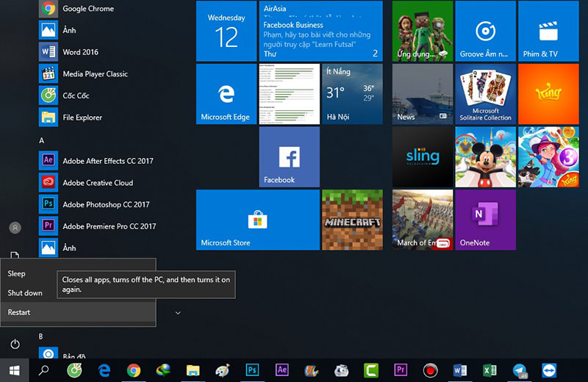This screenshot has width=588, height=382.
Task: Click the Power button in Start sidebar
Action: tap(15, 344)
